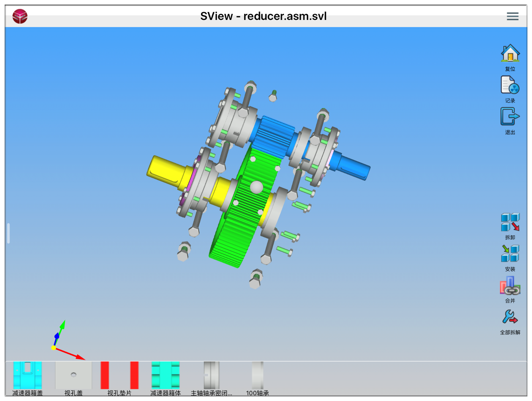Click the 复位 home reset icon
This screenshot has width=532, height=401.
510,54
